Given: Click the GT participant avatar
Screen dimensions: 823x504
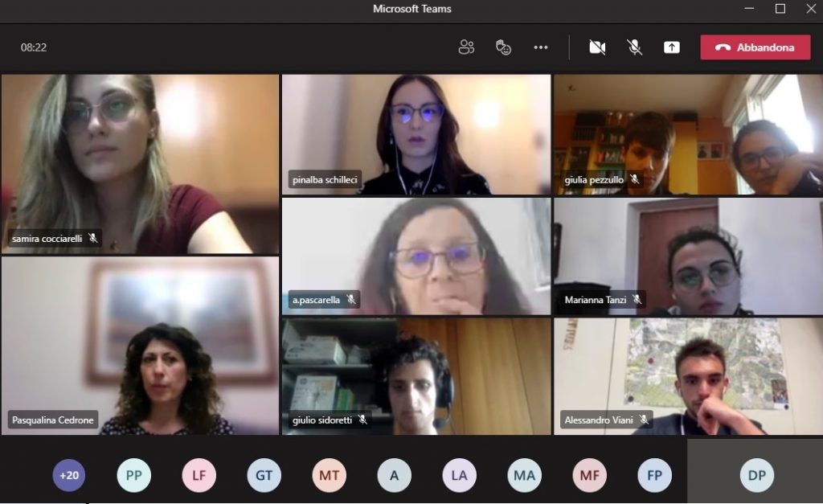Looking at the screenshot, I should pos(264,475).
